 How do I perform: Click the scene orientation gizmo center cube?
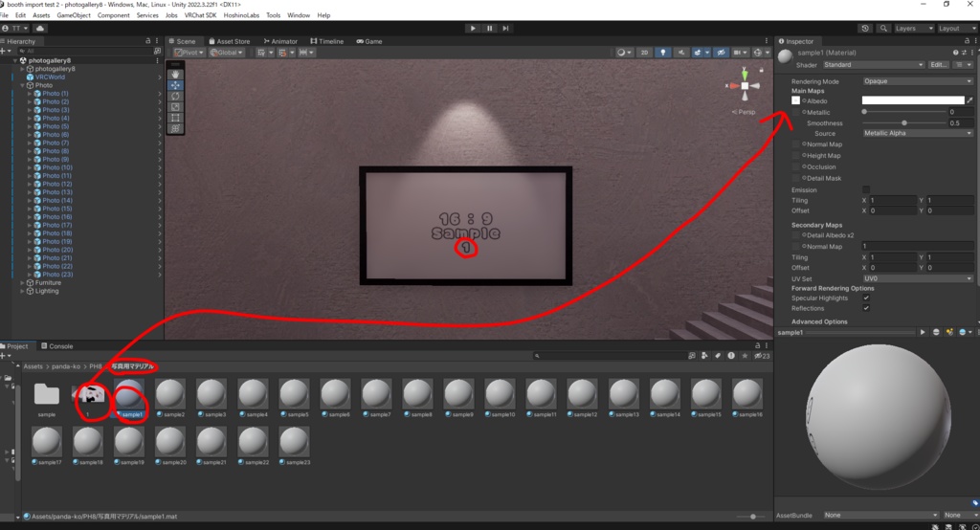(745, 86)
